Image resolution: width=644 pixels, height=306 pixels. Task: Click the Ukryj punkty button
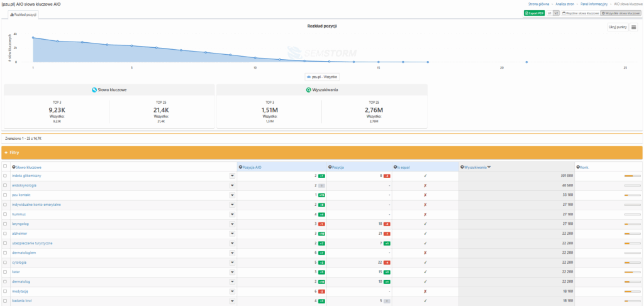(x=618, y=27)
